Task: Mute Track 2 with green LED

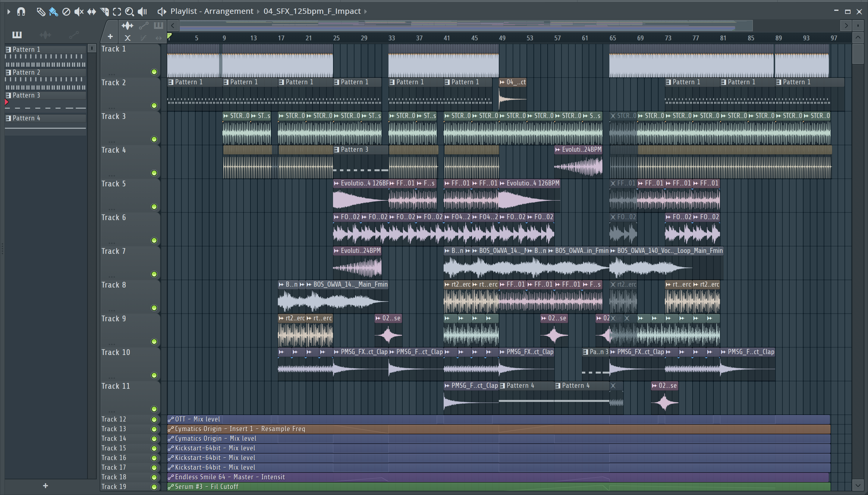Action: click(x=154, y=105)
